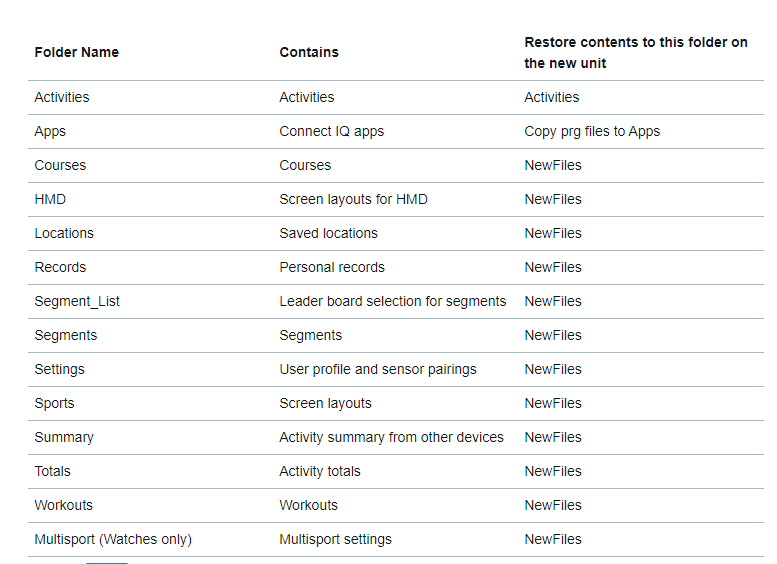The image size is (777, 564).
Task: Click 'Leader board selection for segments' text
Action: 392,301
